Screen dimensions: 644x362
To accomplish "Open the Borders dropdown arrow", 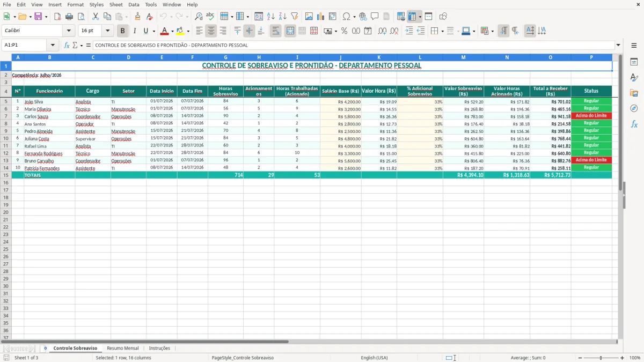I will 443,31.
